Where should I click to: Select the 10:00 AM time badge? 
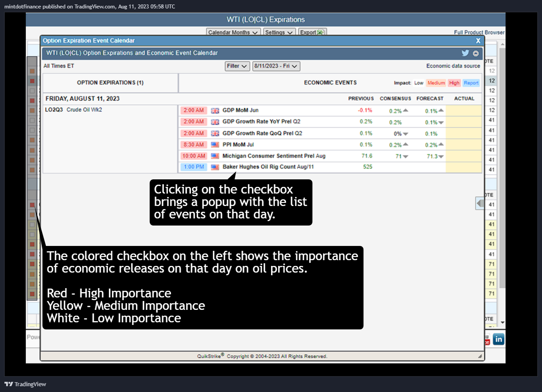(x=194, y=156)
